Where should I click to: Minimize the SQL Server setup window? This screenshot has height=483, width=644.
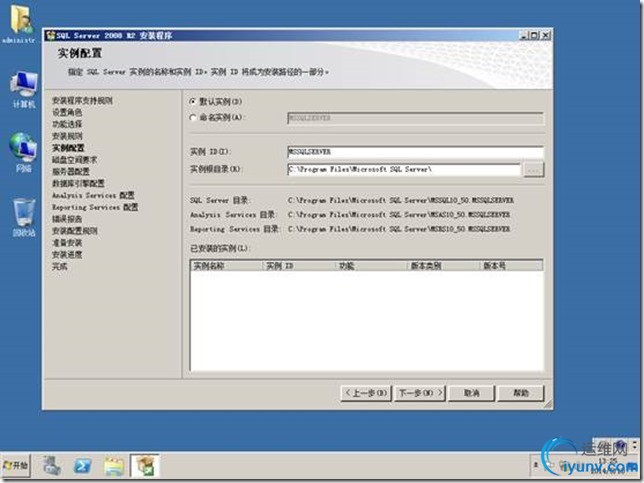(x=524, y=35)
